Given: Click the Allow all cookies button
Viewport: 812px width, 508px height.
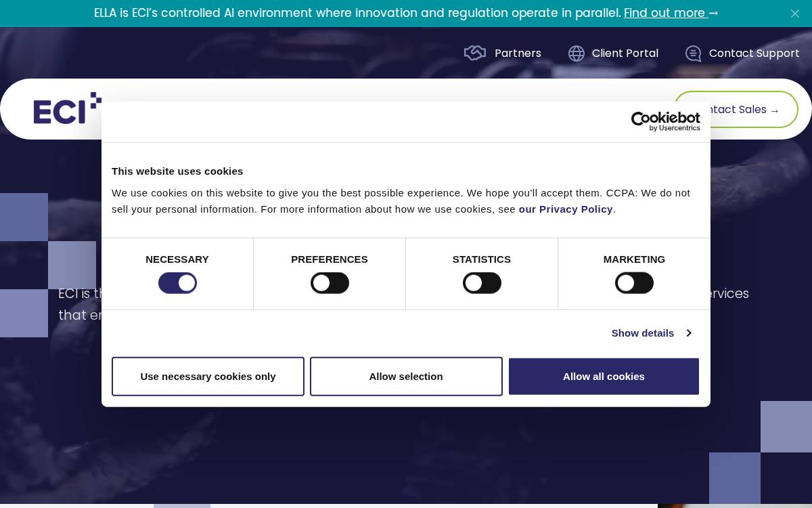Looking at the screenshot, I should 604,377.
